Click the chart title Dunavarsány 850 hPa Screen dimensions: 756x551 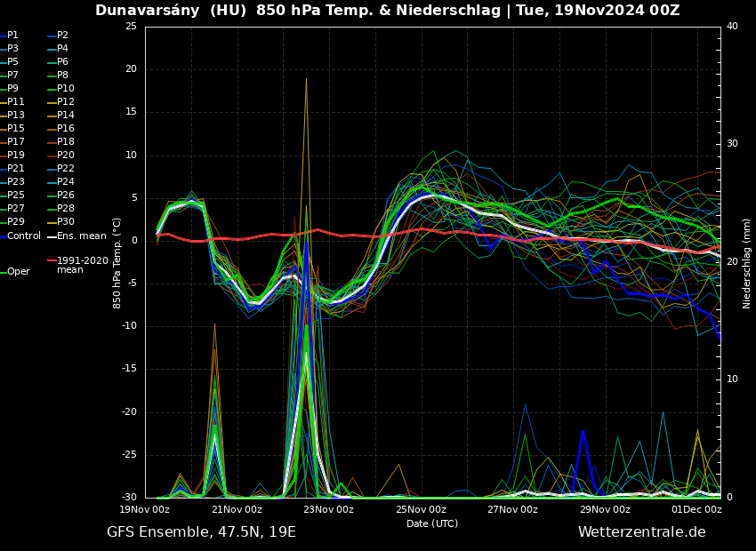(x=387, y=11)
